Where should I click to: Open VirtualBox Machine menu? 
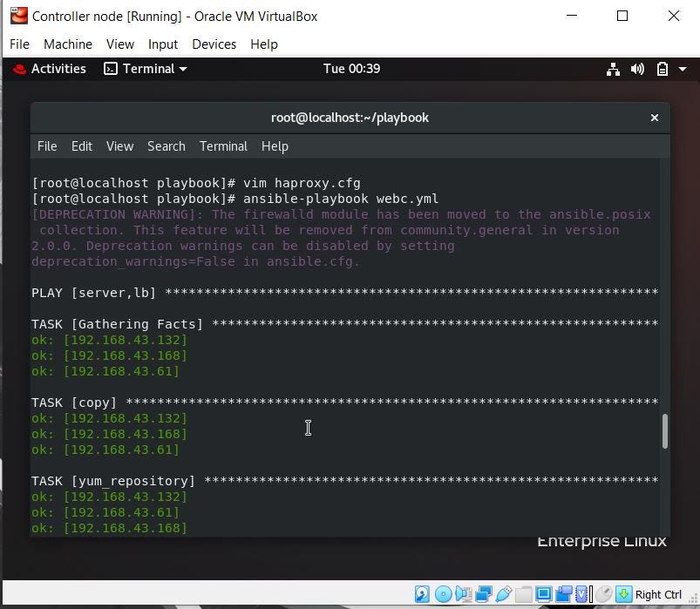pos(68,44)
